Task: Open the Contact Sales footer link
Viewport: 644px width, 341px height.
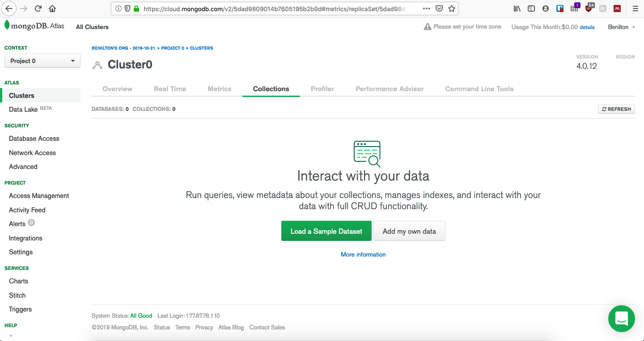Action: click(x=267, y=327)
